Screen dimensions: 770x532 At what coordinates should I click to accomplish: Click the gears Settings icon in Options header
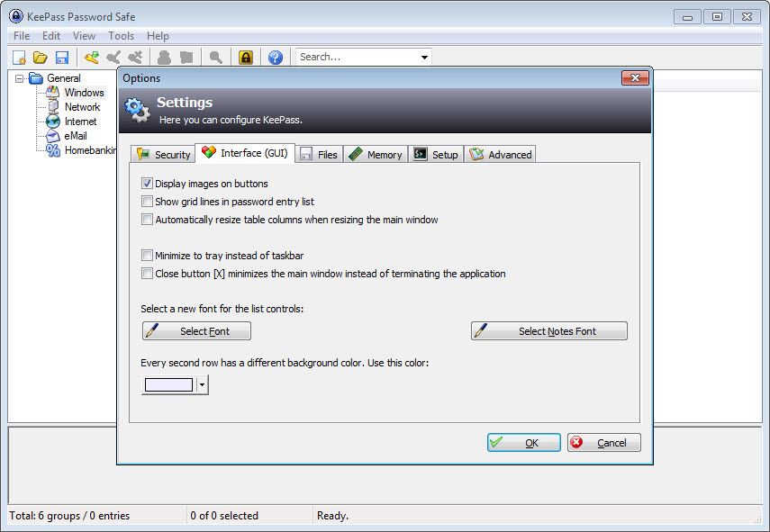pos(137,110)
